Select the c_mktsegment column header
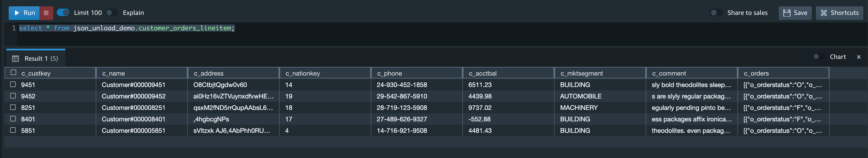Image resolution: width=868 pixels, height=158 pixels. coord(600,73)
